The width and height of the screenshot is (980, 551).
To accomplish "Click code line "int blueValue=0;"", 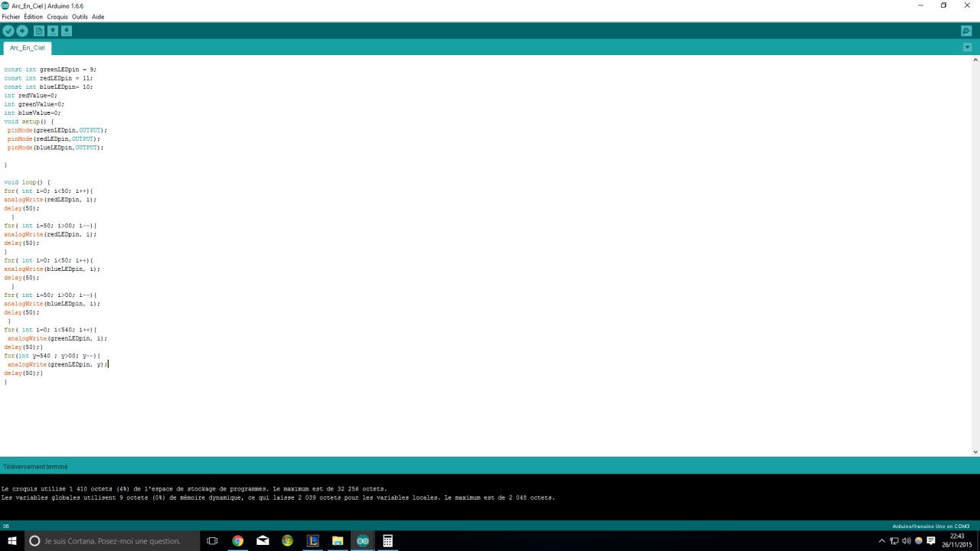I will [x=32, y=113].
